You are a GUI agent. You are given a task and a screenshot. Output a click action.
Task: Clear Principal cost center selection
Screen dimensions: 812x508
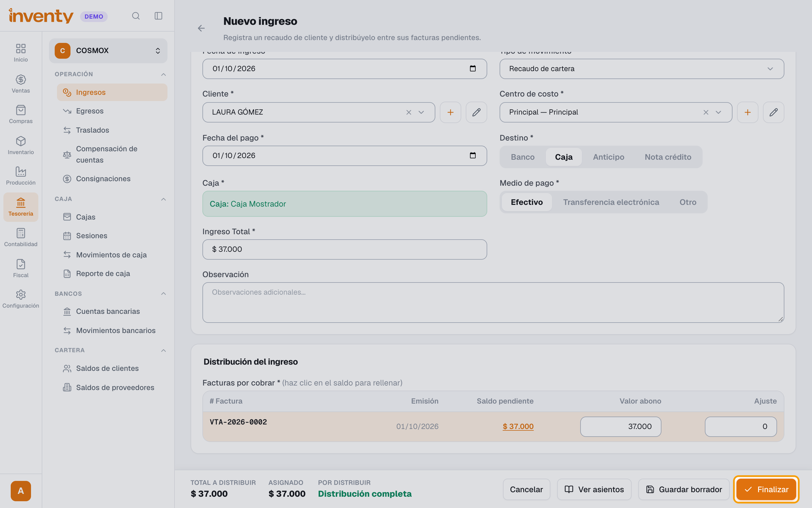[706, 112]
